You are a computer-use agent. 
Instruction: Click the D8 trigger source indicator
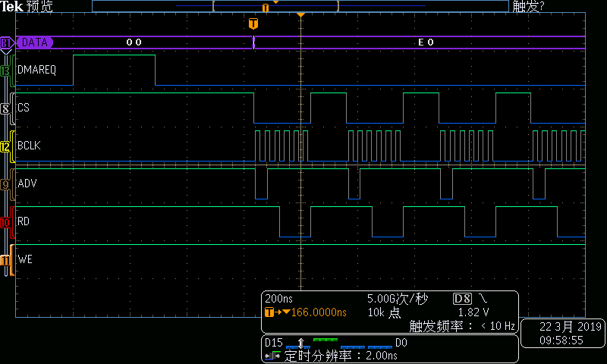[x=462, y=299]
